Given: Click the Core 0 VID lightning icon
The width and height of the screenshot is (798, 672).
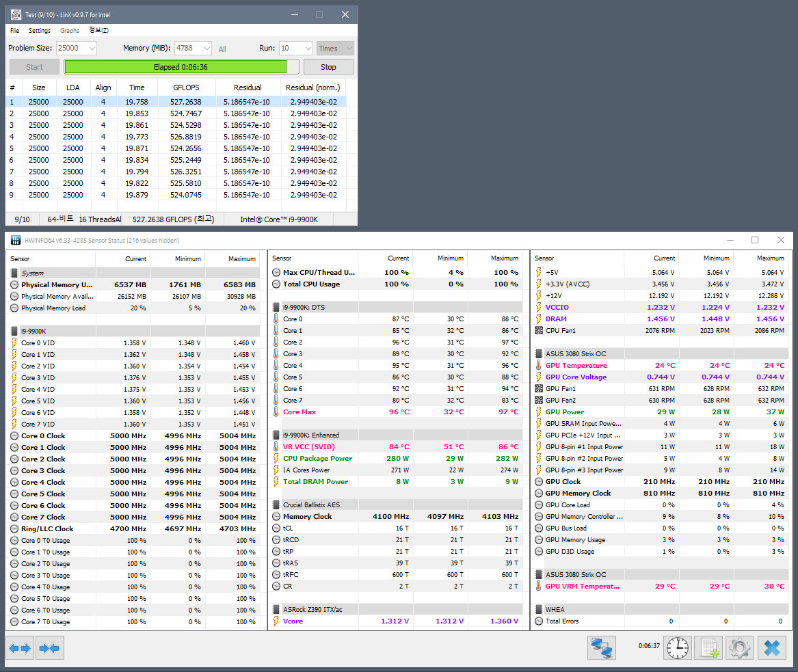Looking at the screenshot, I should [14, 343].
